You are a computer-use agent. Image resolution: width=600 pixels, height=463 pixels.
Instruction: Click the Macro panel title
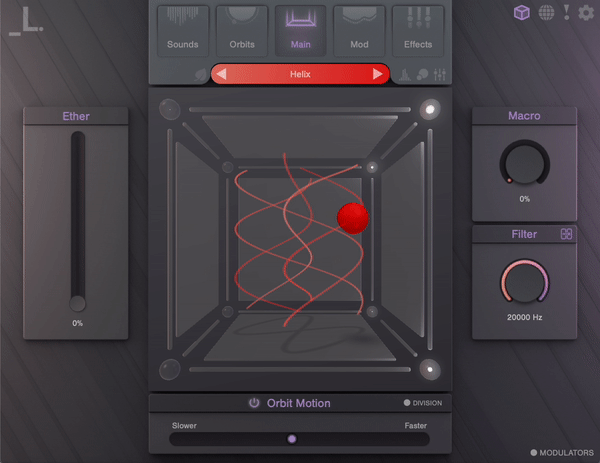pyautogui.click(x=524, y=116)
